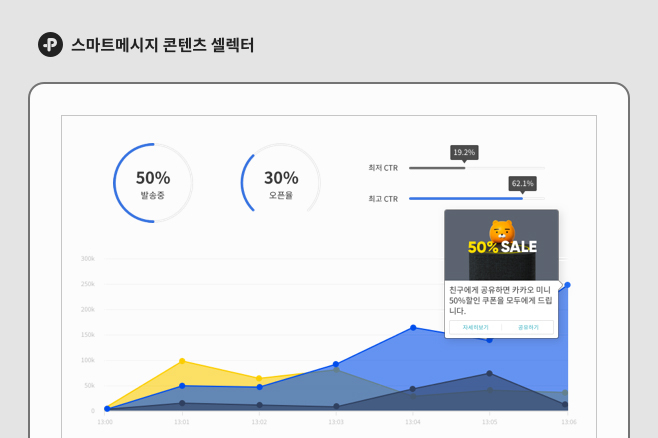Click the blue data point at 13:04
Viewport: 658px width, 438px height.
coord(413,328)
